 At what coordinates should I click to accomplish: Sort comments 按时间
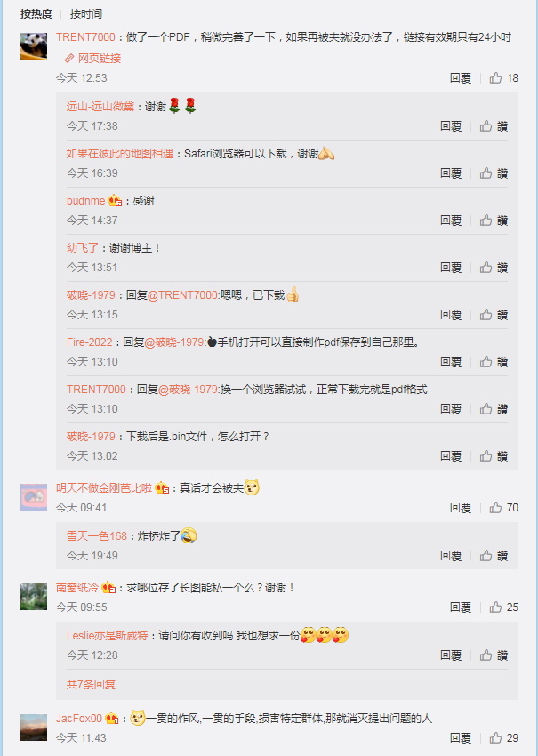(x=86, y=14)
